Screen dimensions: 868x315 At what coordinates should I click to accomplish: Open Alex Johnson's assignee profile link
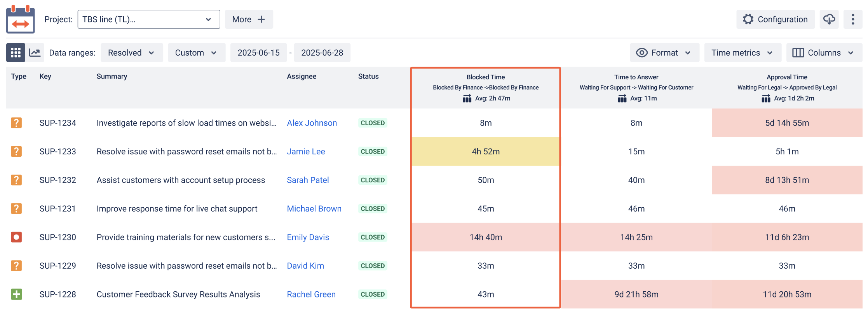pyautogui.click(x=312, y=123)
